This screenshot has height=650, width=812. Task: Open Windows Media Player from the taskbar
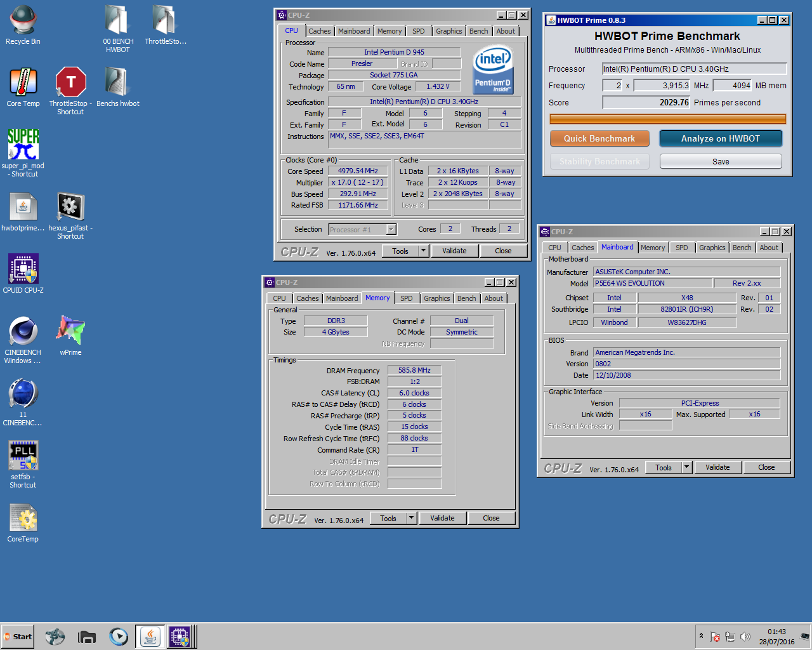click(x=119, y=637)
